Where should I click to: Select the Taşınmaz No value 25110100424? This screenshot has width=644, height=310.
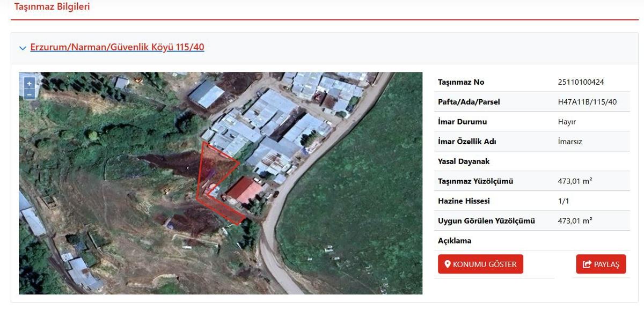pyautogui.click(x=581, y=82)
